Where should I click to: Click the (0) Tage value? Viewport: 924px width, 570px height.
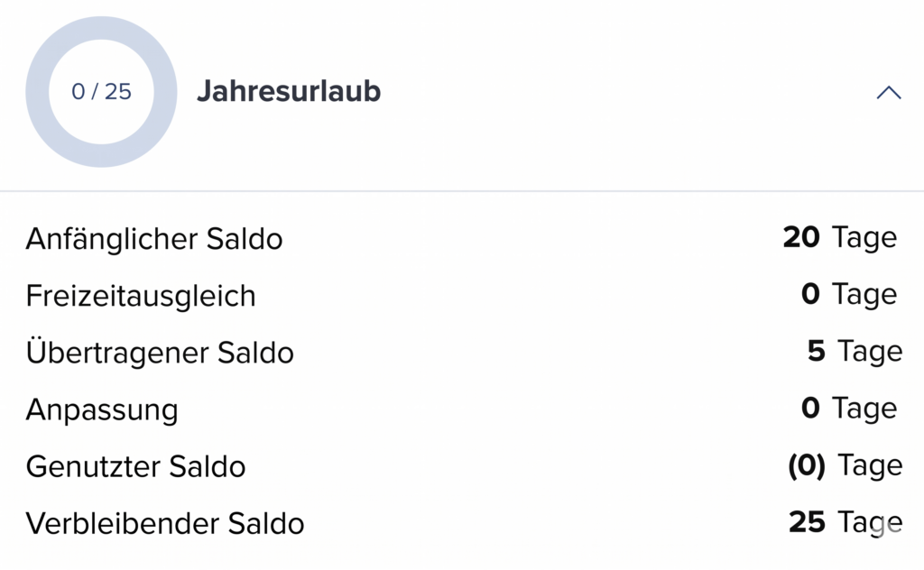pos(844,465)
